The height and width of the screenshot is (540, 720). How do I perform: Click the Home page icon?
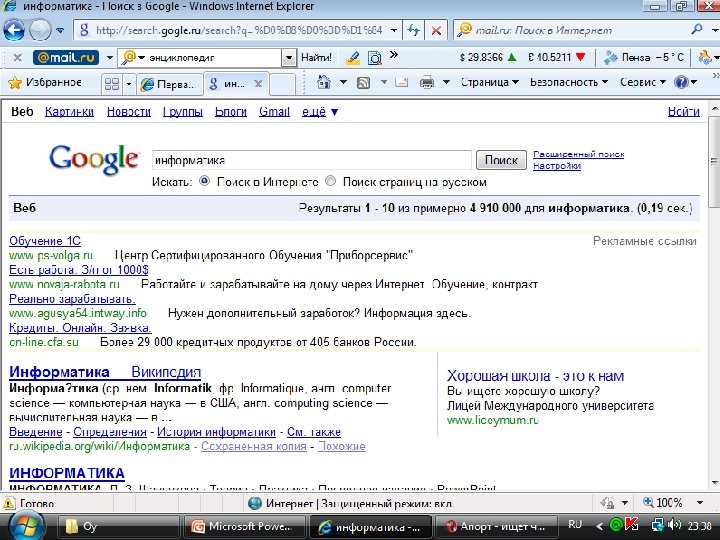[324, 82]
